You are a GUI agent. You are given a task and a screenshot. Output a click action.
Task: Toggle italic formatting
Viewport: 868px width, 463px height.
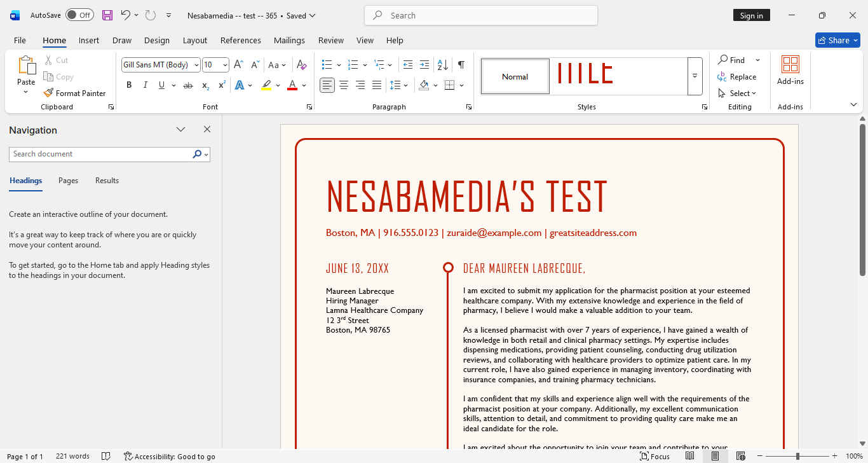[145, 85]
